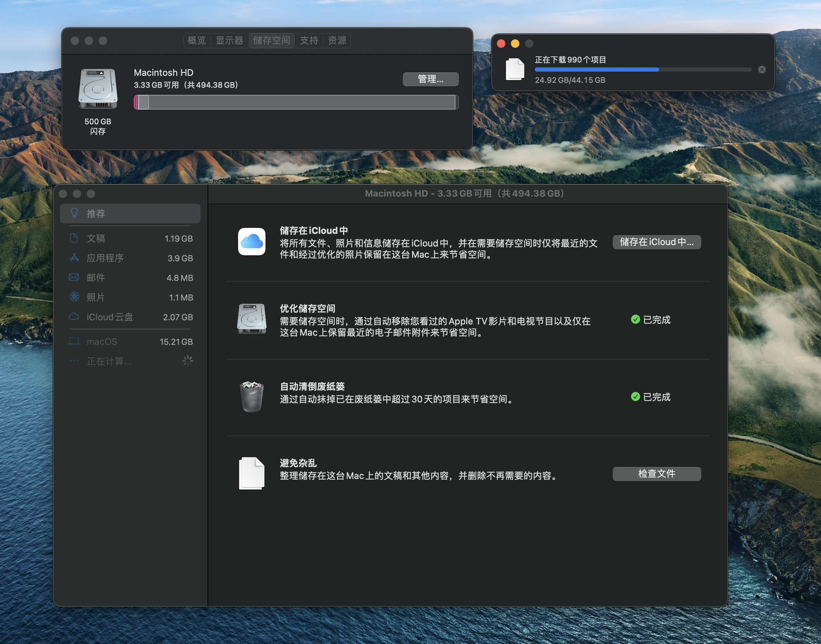
Task: Select 推荐 lightbulb item in sidebar
Action: click(130, 214)
